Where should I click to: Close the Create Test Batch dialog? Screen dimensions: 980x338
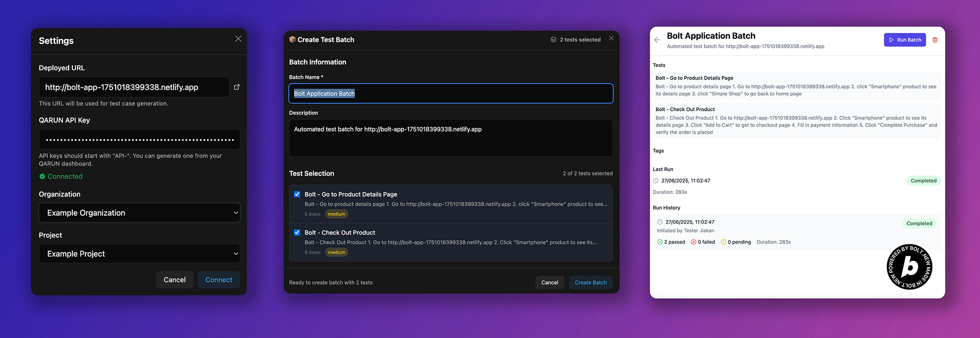click(611, 38)
